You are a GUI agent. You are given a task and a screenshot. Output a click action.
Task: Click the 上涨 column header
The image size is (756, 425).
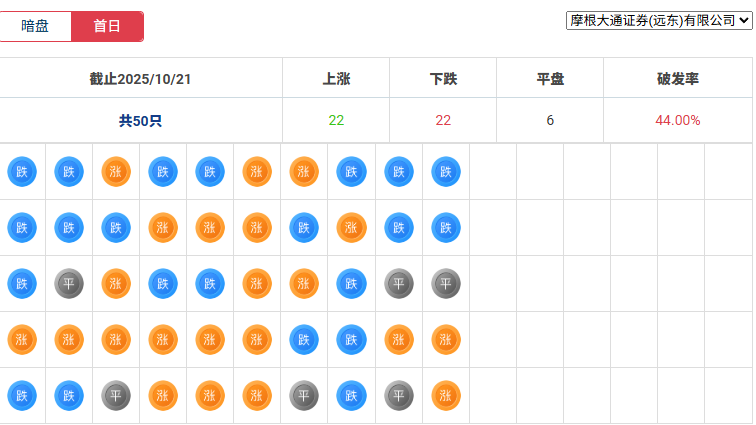(x=336, y=78)
